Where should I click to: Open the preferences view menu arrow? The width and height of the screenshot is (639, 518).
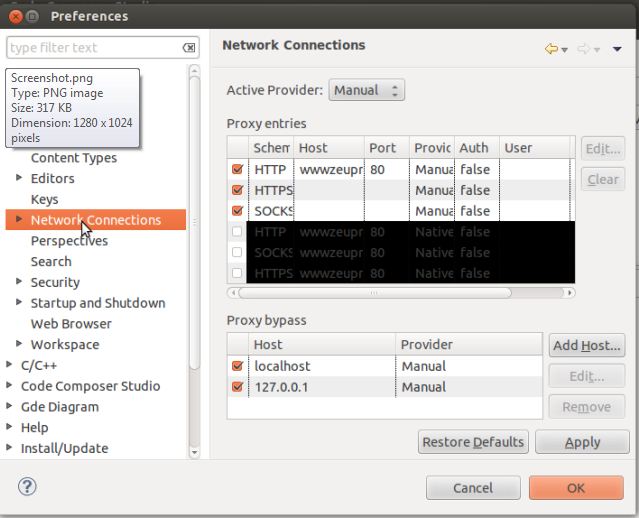point(618,48)
